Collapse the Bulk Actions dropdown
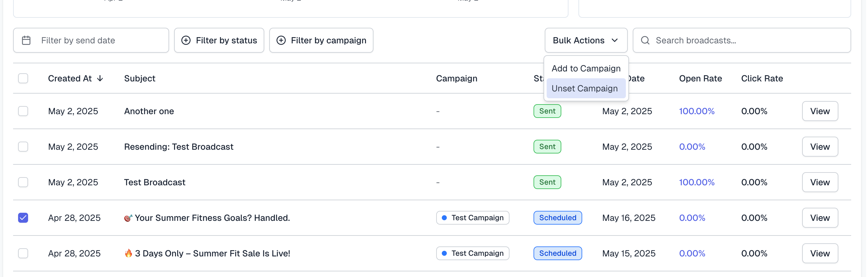Image resolution: width=868 pixels, height=277 pixels. click(x=586, y=41)
